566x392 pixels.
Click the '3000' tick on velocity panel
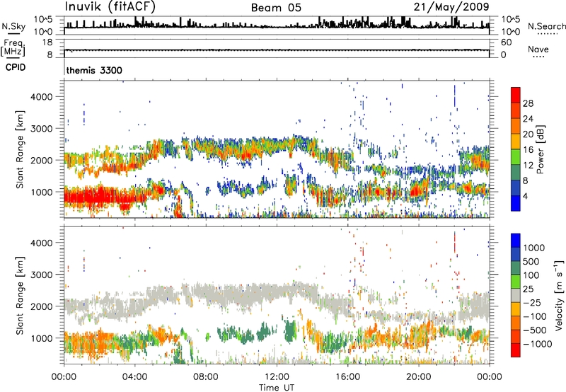(x=41, y=275)
